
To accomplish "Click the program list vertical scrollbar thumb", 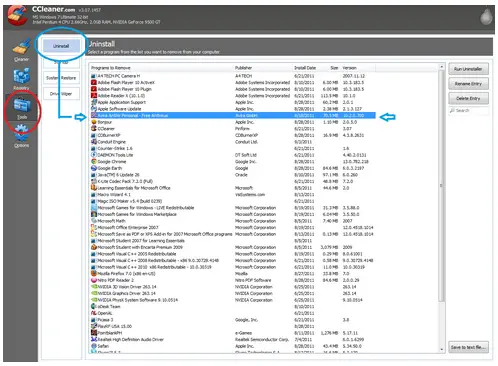I will coord(442,185).
